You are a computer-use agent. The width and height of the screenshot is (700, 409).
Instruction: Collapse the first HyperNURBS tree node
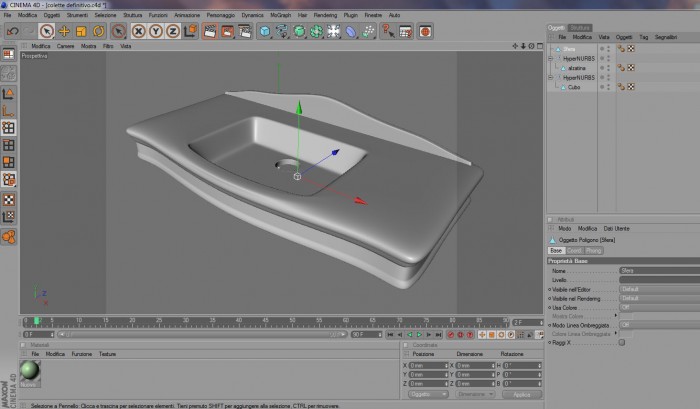pos(550,58)
